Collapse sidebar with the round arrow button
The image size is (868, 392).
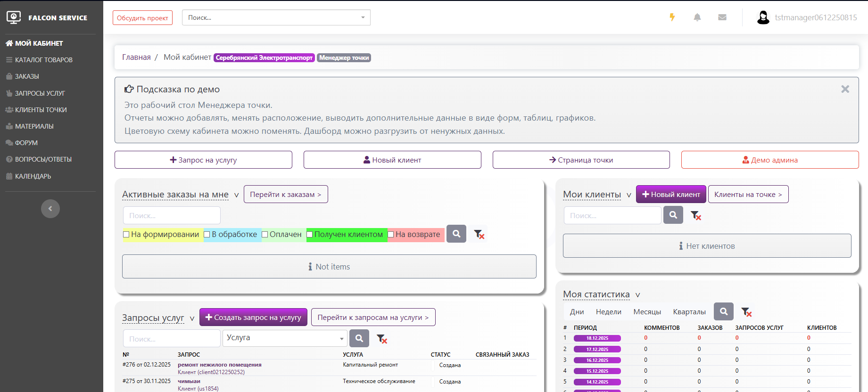(50, 209)
